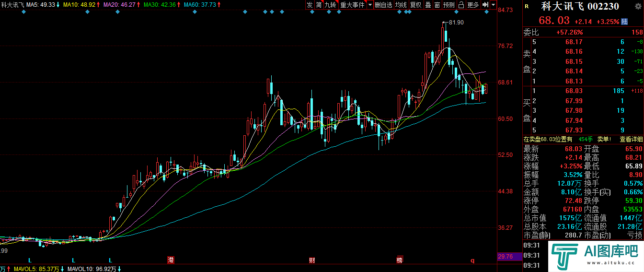Toggle the 简 simplified view button
644x272 pixels.
[319, 5]
